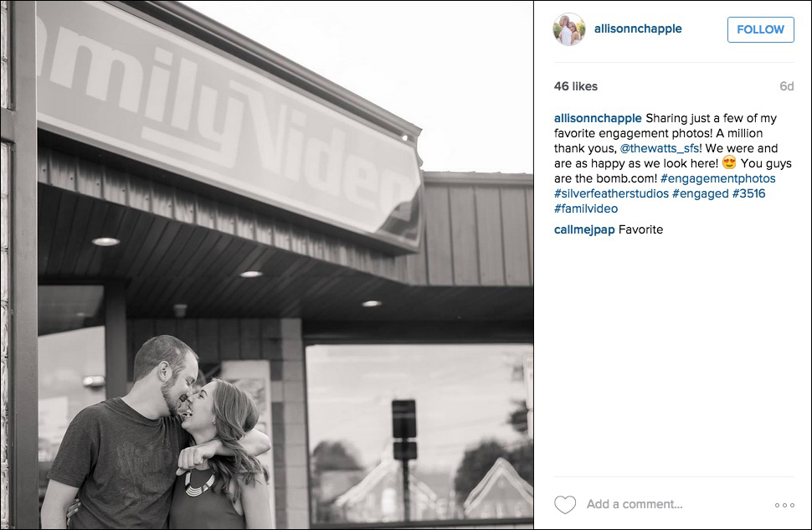The width and height of the screenshot is (812, 530).
Task: Click allisonnchapple profile picture avatar
Action: pyautogui.click(x=569, y=29)
